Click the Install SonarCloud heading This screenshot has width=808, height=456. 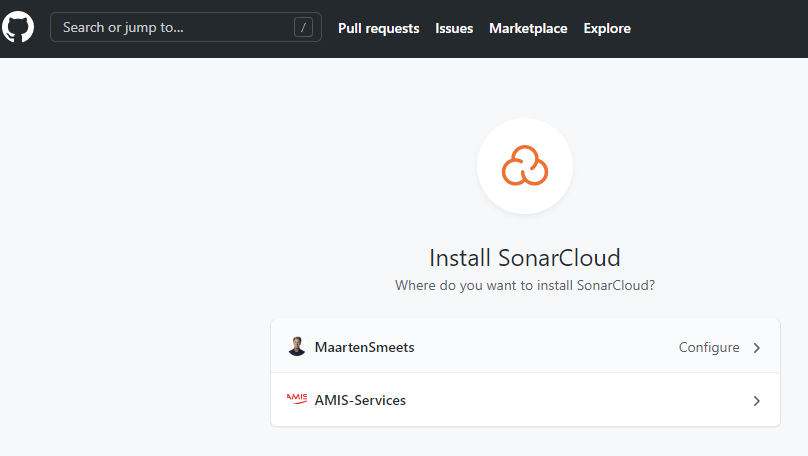pos(525,257)
